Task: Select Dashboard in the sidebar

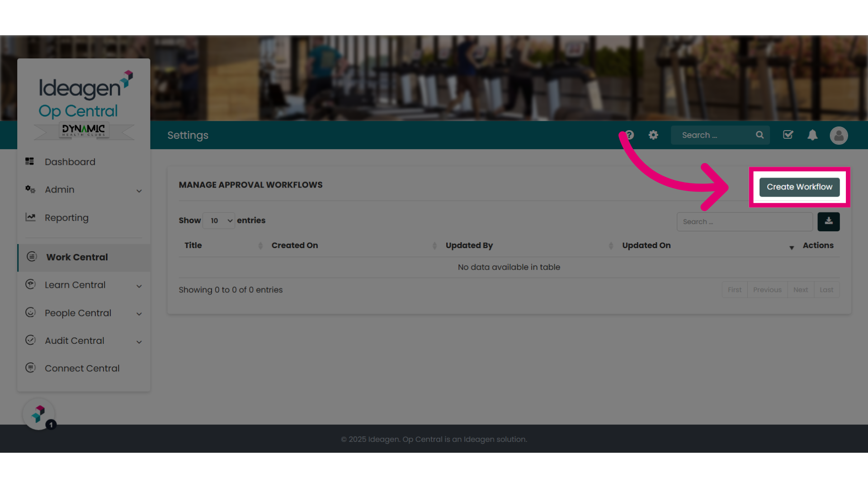Action: [x=70, y=162]
